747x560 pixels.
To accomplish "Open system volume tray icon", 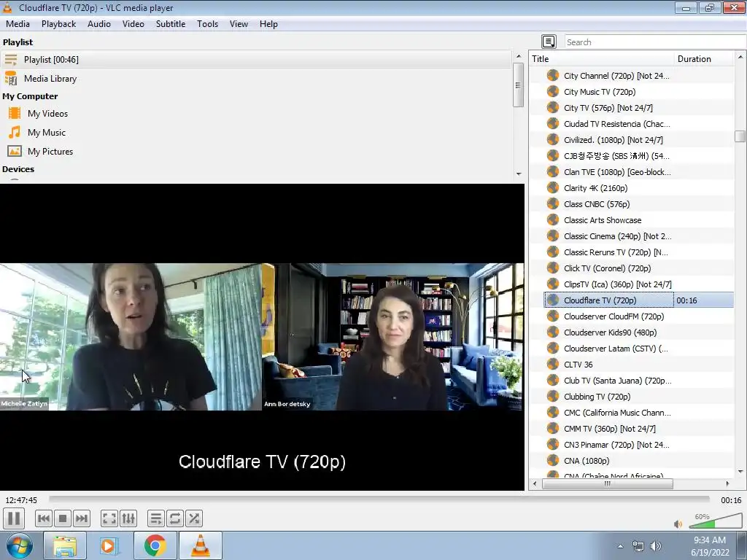I will coord(656,546).
